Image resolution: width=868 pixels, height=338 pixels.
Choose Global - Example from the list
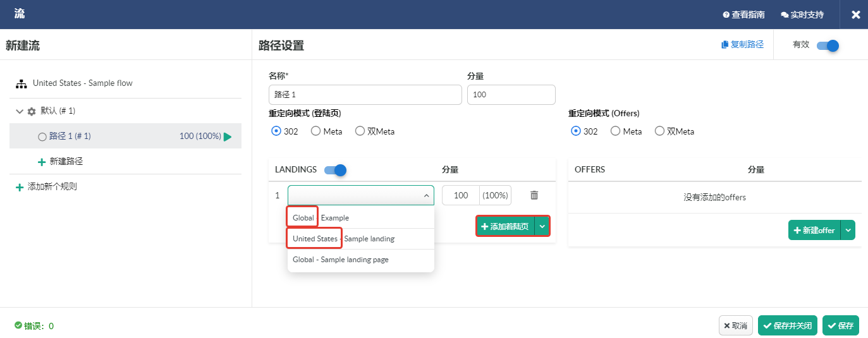(x=361, y=218)
